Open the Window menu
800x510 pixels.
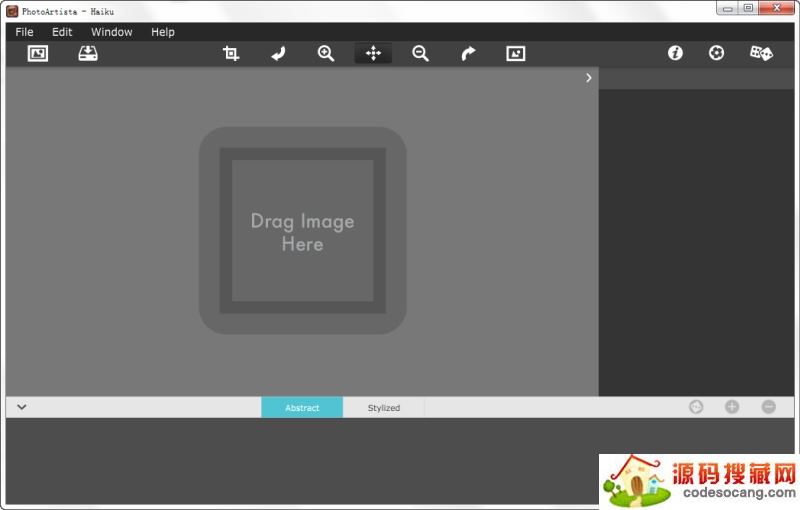pyautogui.click(x=112, y=32)
